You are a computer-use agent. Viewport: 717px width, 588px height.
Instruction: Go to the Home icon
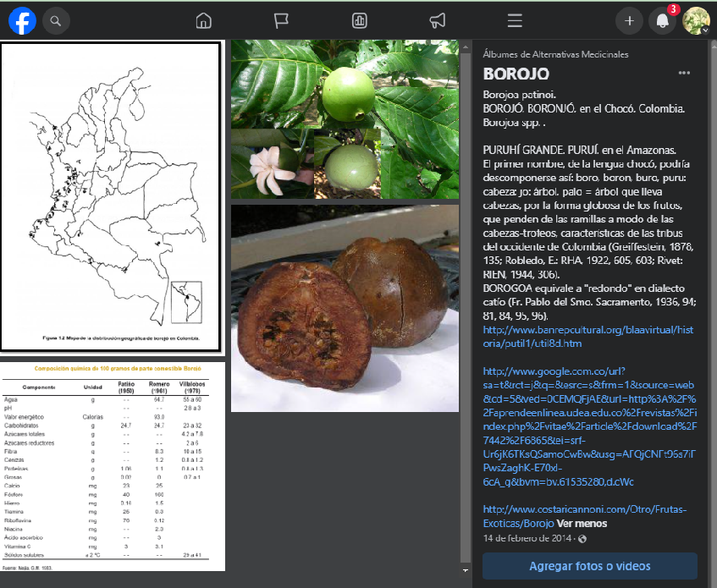coord(203,20)
